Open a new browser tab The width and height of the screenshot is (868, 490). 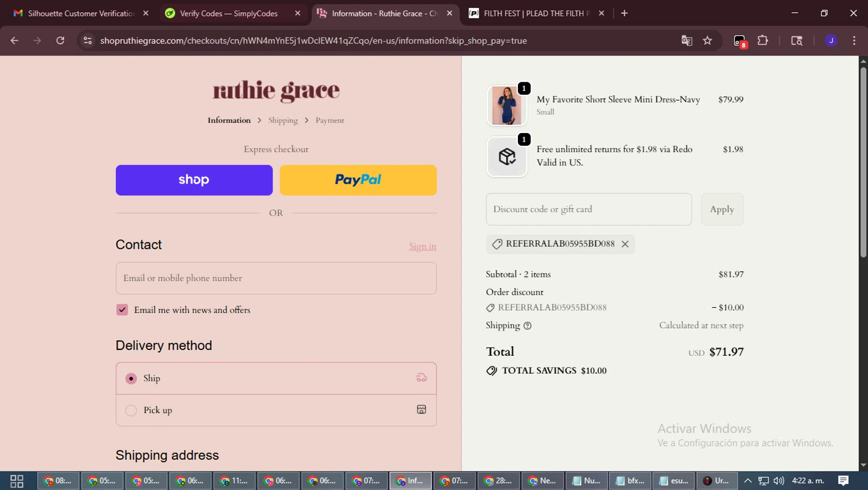(624, 13)
